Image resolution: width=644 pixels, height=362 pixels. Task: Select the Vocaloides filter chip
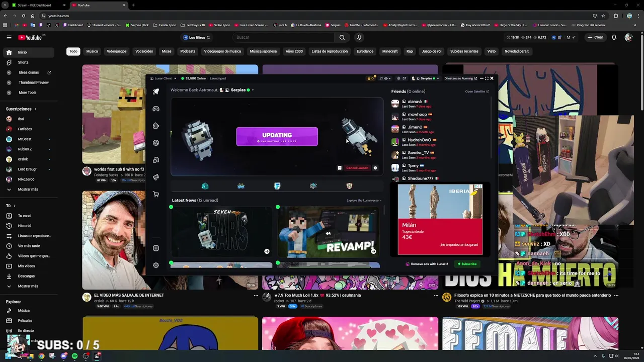click(x=144, y=51)
